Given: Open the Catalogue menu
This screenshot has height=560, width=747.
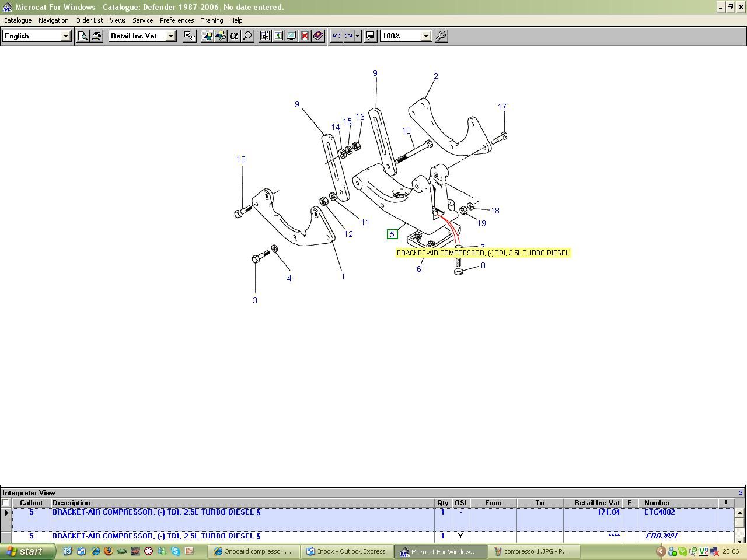Looking at the screenshot, I should point(18,20).
